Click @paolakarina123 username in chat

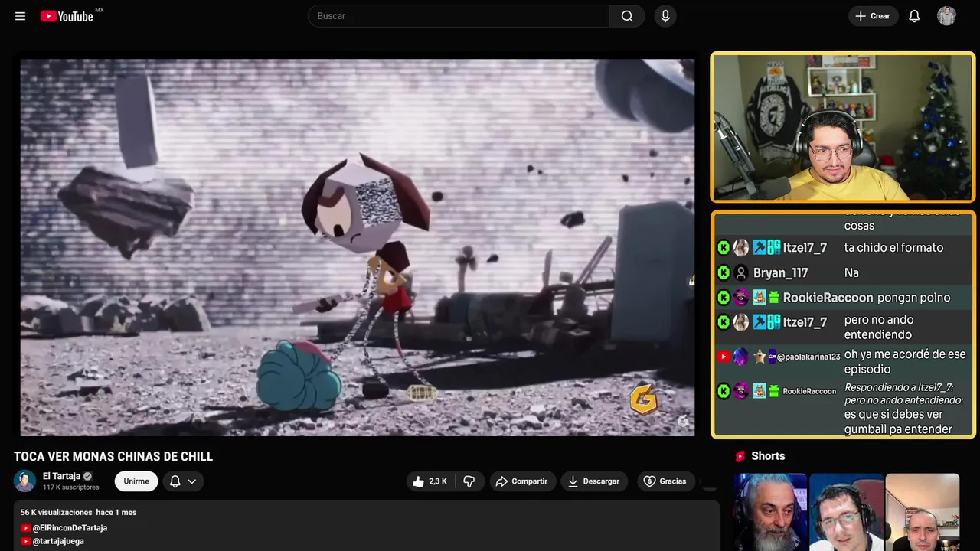(808, 357)
